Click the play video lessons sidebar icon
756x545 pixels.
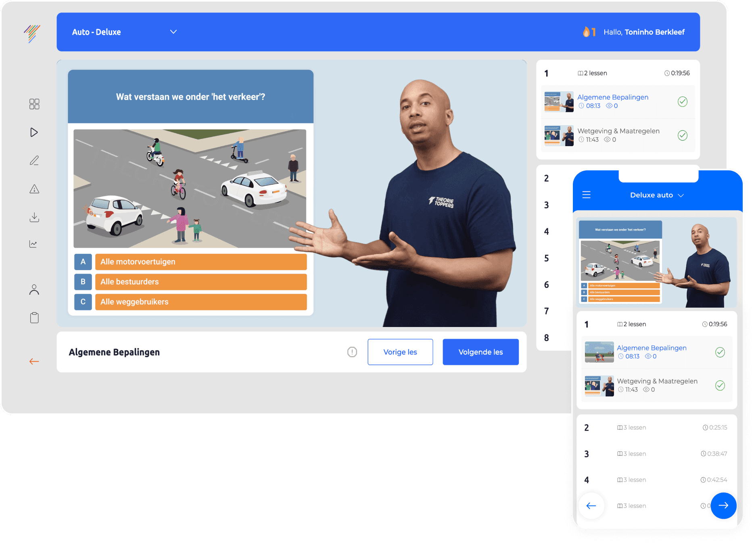pos(34,132)
